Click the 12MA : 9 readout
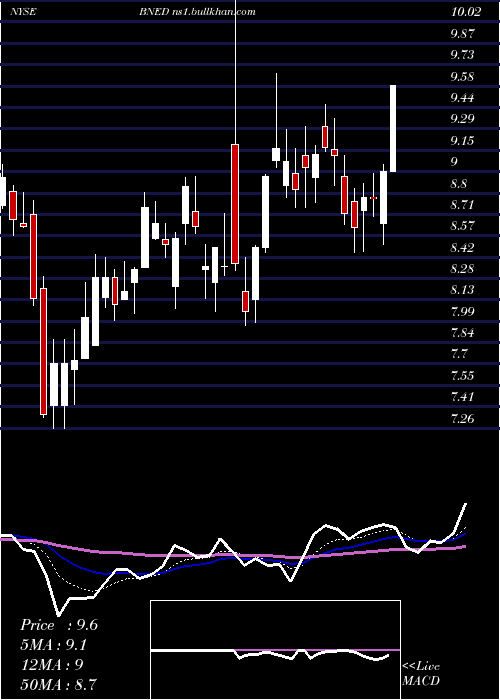This screenshot has height=700, width=500. pyautogui.click(x=52, y=665)
